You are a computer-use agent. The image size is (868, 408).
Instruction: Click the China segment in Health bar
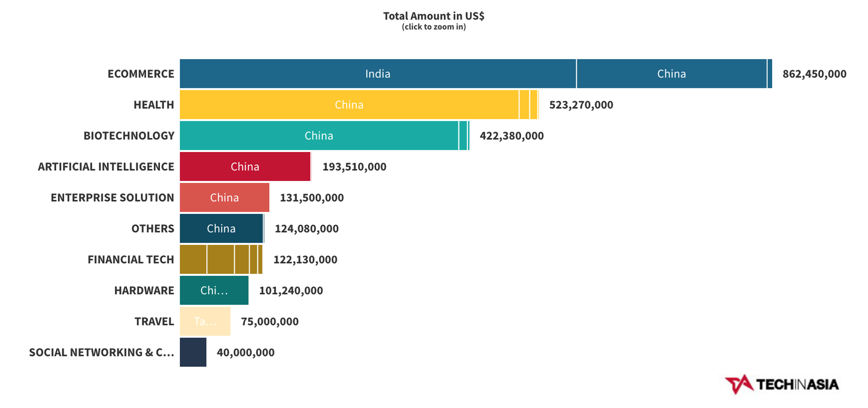349,105
